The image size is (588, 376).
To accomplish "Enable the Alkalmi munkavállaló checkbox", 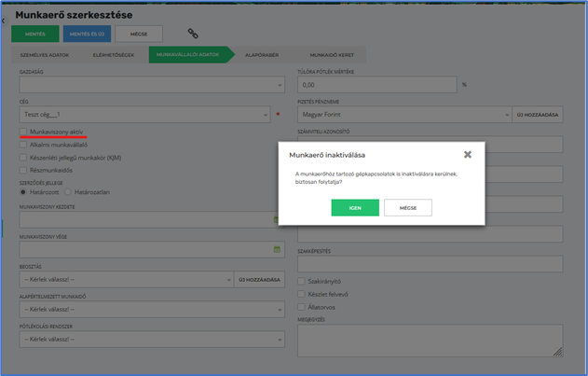I will pyautogui.click(x=24, y=146).
